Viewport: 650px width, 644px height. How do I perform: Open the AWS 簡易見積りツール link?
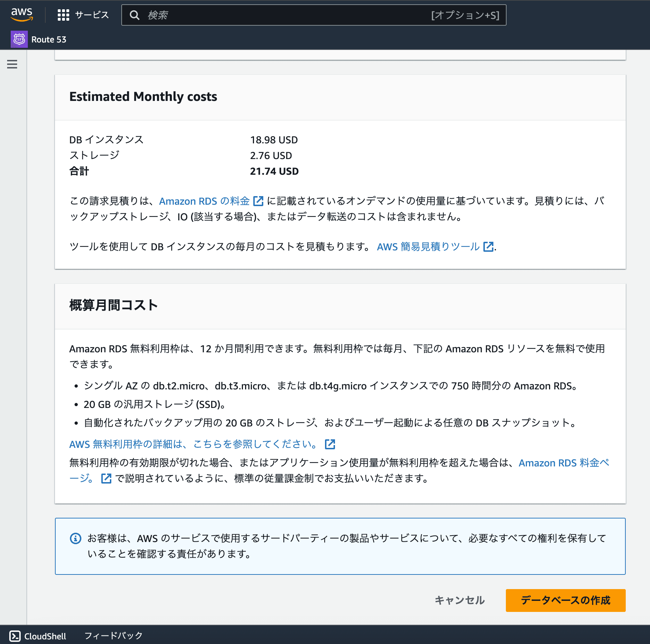click(x=428, y=246)
